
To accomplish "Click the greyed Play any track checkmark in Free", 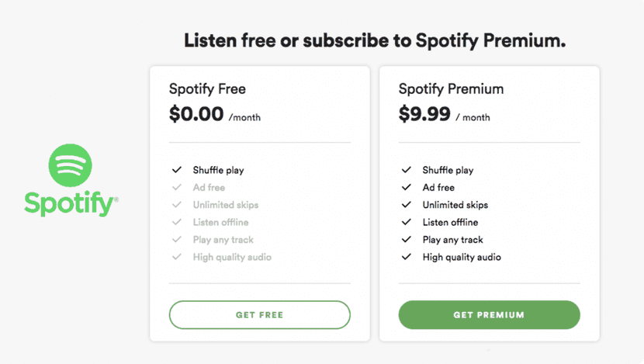I will click(177, 240).
